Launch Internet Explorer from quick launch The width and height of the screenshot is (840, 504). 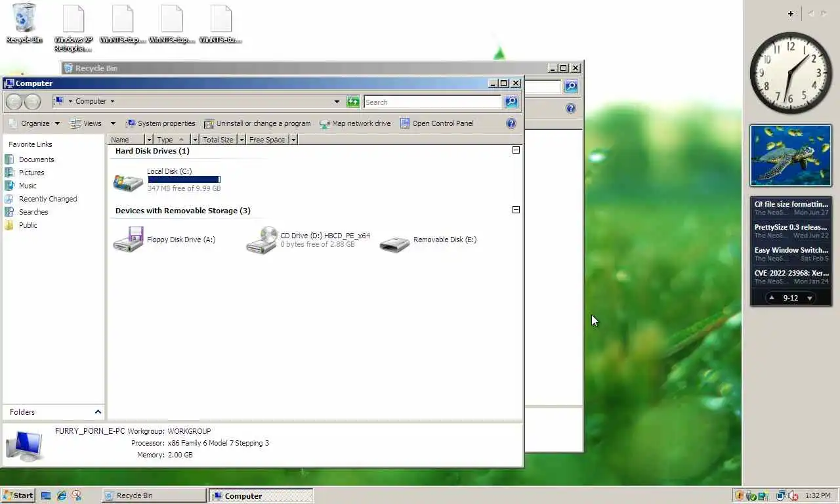click(x=62, y=496)
